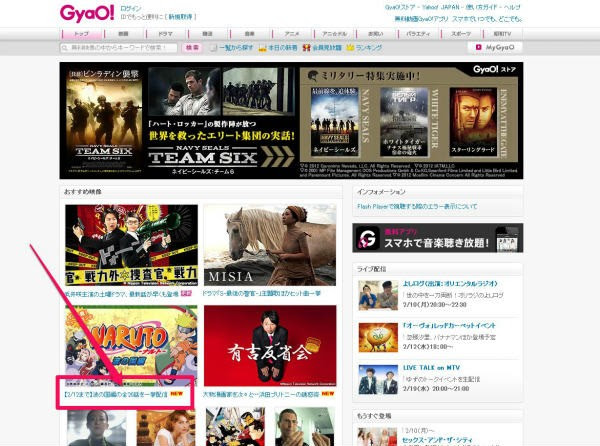Screen dimensions: 600x446
Task: Click the 一覧から探す list icon
Action: 214,48
